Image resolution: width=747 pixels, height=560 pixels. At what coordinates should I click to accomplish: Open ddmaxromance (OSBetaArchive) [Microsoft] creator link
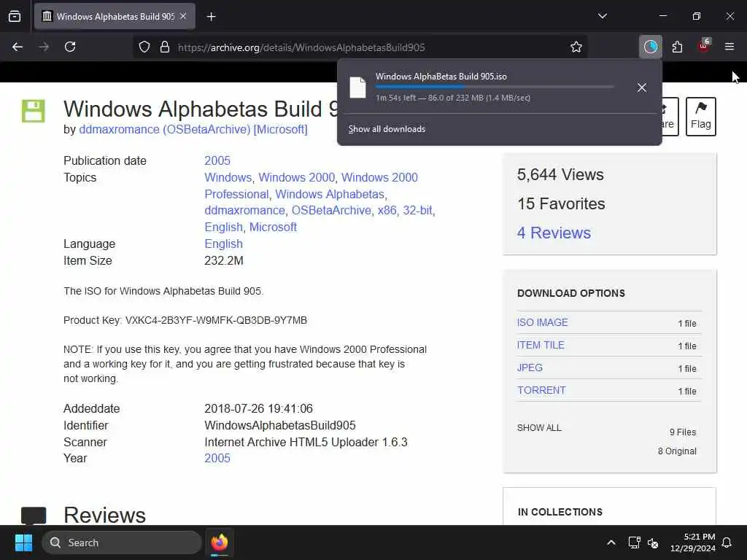click(x=193, y=130)
